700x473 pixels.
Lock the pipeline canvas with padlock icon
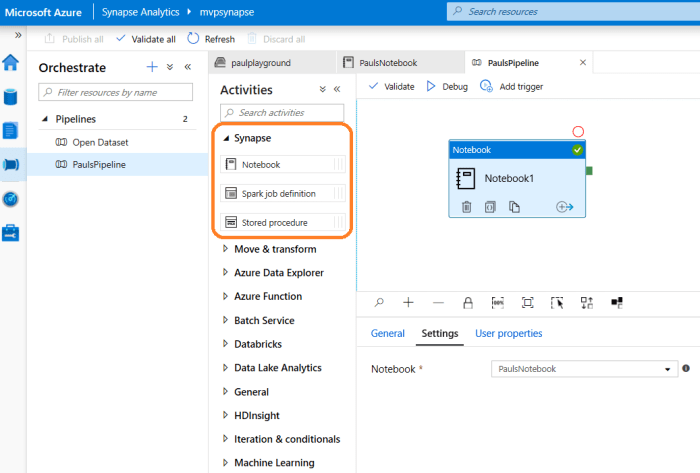point(467,302)
